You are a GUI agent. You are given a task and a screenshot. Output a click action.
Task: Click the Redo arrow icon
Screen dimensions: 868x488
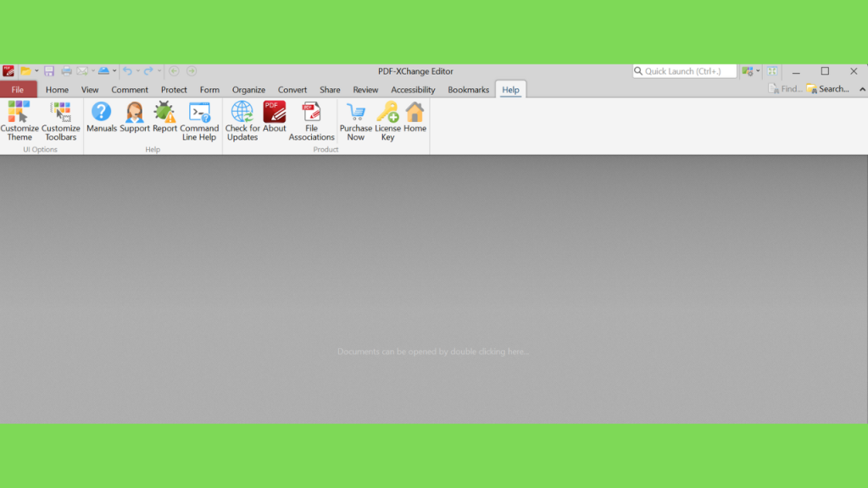coord(148,71)
